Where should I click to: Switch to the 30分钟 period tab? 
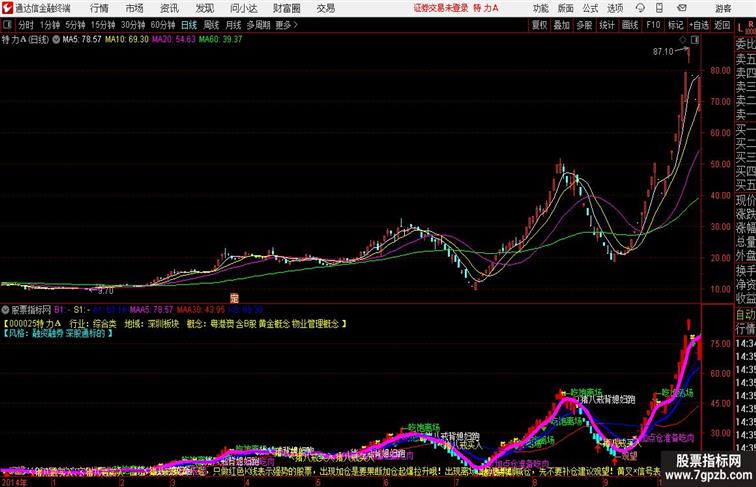[x=133, y=25]
